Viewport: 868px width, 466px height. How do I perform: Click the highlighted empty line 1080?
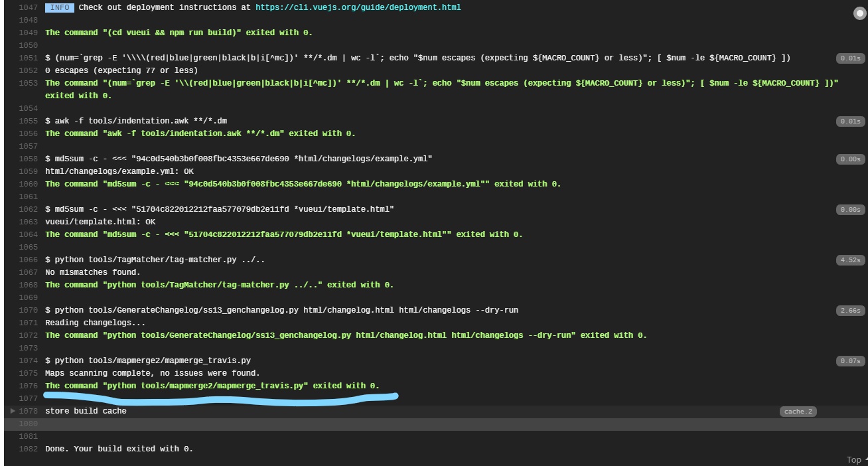(435, 424)
